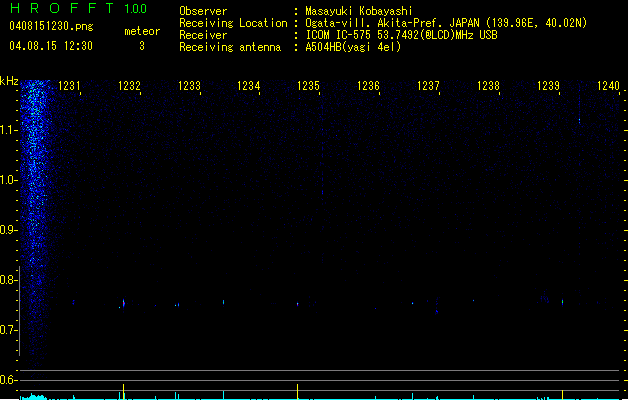The height and width of the screenshot is (400, 629).
Task: Click the 1234 time axis marker
Action: [x=249, y=86]
